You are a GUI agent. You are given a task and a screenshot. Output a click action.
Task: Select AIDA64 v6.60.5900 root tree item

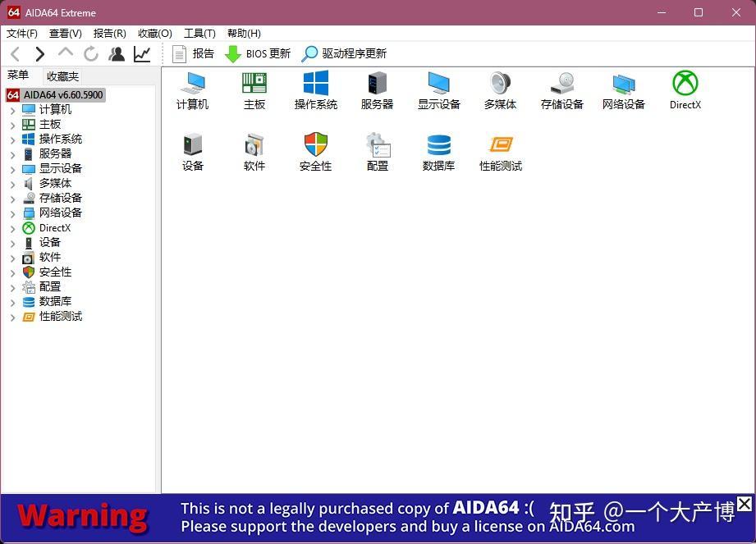tap(55, 95)
